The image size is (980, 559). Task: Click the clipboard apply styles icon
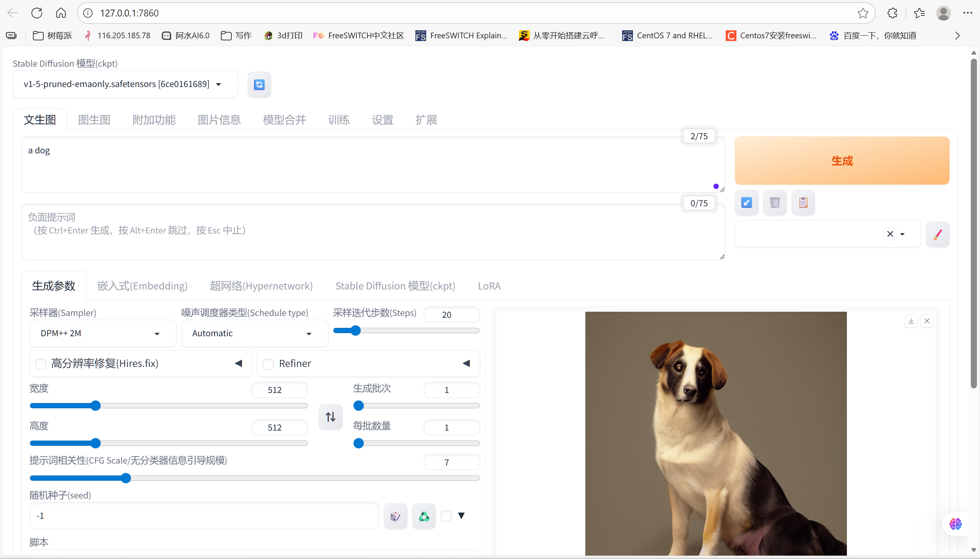pos(803,202)
